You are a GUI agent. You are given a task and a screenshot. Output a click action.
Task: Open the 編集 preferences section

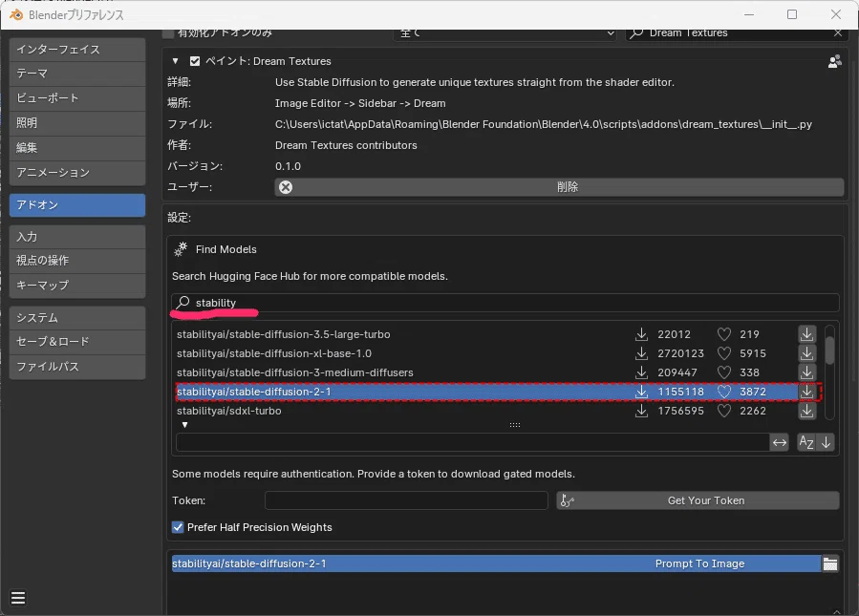pos(77,148)
